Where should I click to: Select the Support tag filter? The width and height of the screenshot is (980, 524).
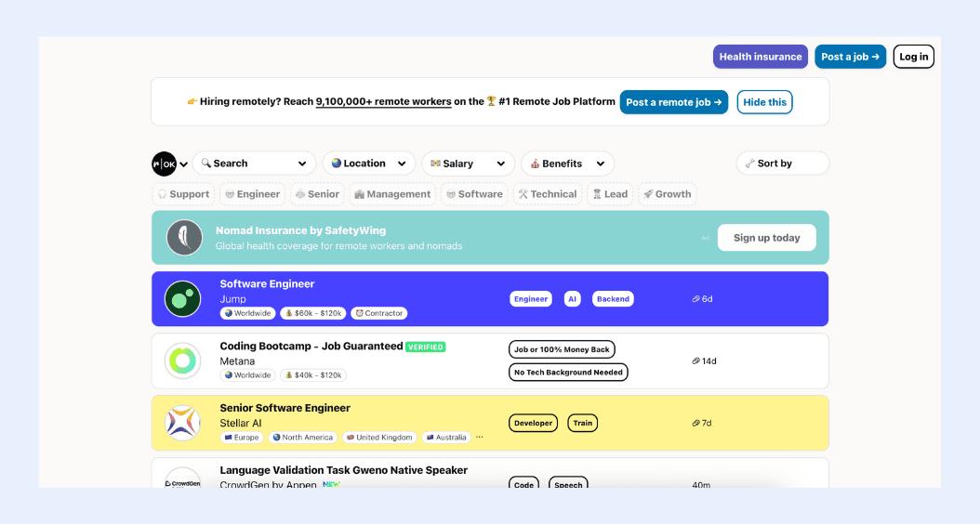click(183, 194)
